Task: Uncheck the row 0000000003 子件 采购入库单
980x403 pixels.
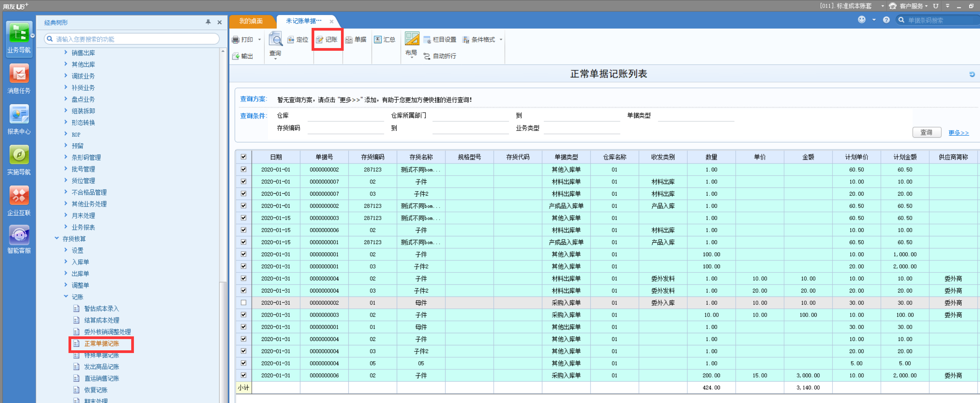Action: coord(243,315)
